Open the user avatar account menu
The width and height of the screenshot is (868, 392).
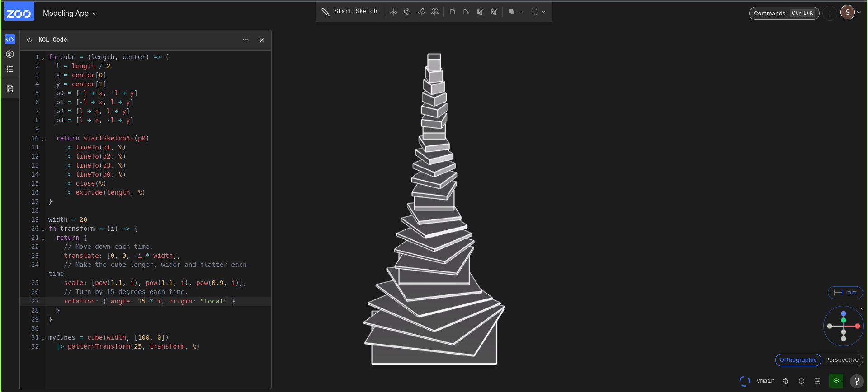[848, 13]
